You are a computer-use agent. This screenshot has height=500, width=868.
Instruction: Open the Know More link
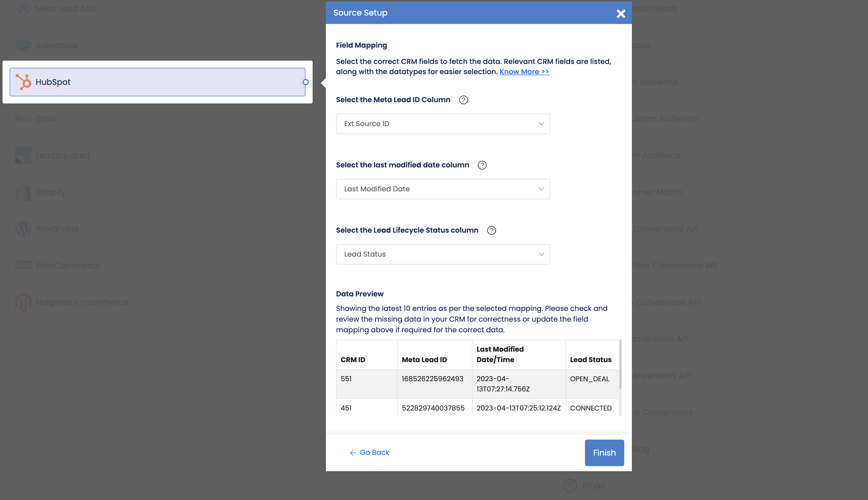(x=524, y=71)
